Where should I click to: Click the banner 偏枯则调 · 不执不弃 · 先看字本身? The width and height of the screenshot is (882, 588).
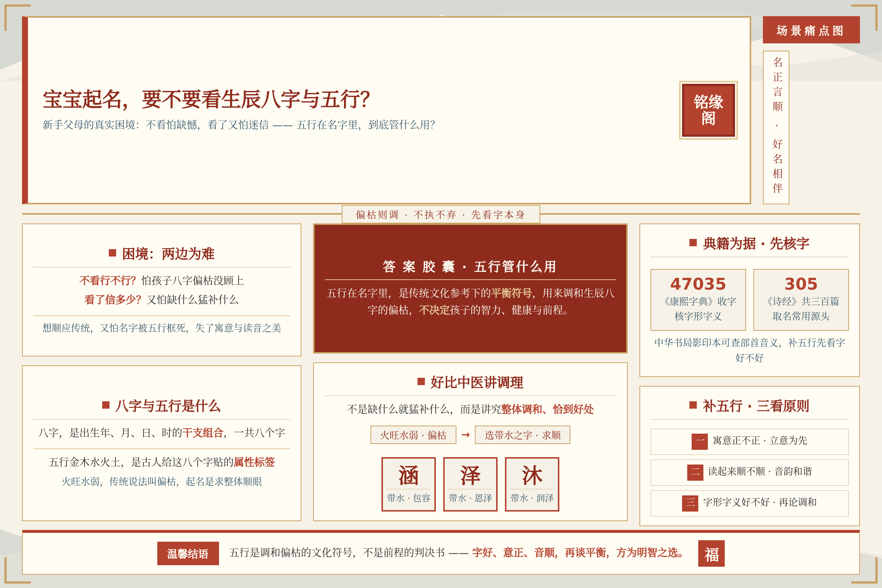441,215
